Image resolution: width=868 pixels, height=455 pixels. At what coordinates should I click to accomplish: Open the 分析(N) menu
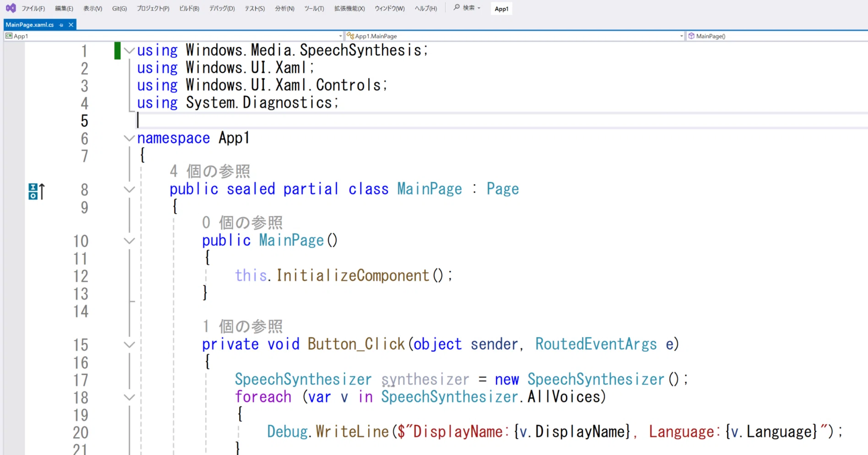coord(284,8)
